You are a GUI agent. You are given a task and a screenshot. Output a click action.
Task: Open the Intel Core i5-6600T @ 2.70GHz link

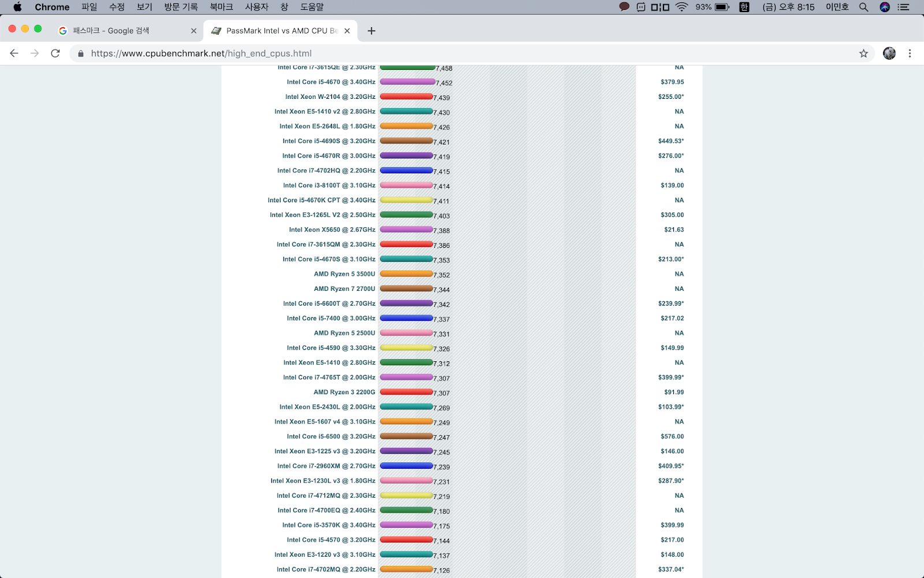[x=329, y=303]
